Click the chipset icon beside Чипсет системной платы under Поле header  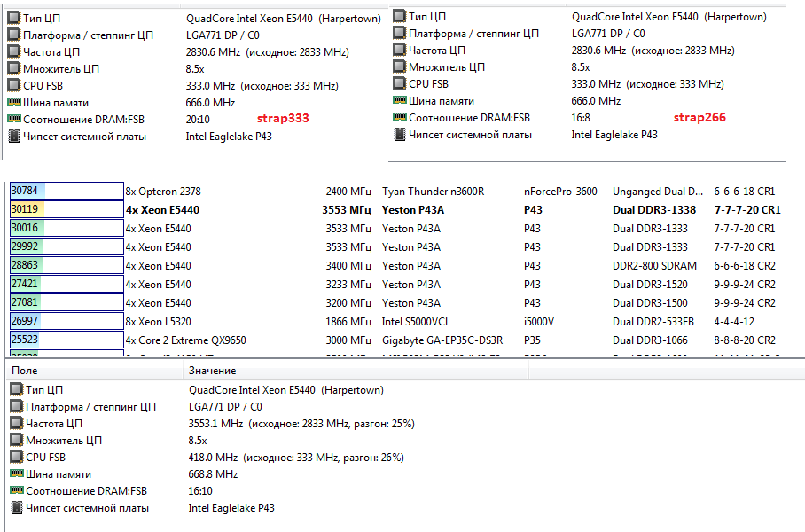click(17, 507)
